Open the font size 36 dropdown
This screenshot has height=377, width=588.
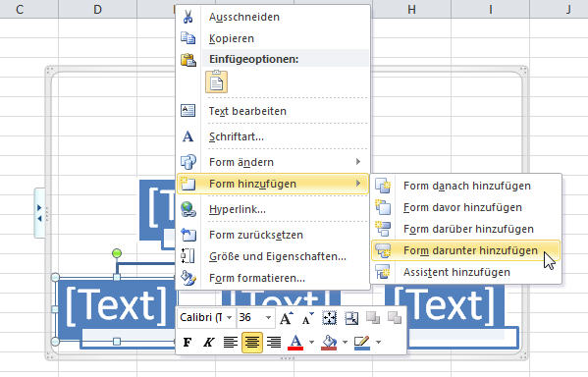[x=268, y=318]
